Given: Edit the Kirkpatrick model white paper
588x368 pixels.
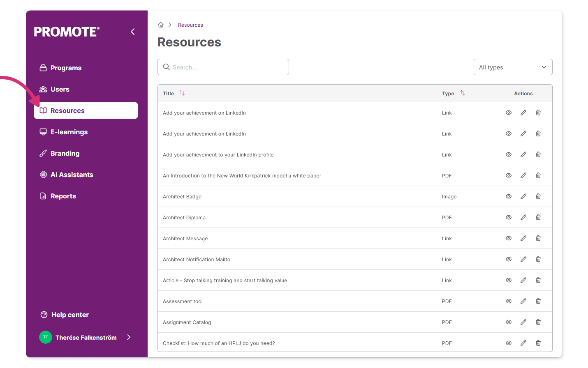Looking at the screenshot, I should (523, 175).
